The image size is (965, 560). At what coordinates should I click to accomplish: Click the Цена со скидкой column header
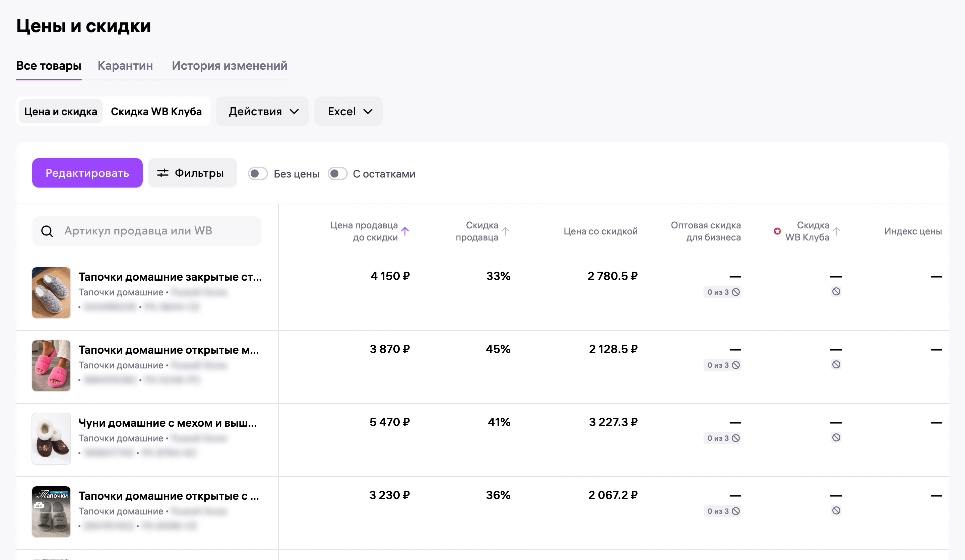[600, 231]
